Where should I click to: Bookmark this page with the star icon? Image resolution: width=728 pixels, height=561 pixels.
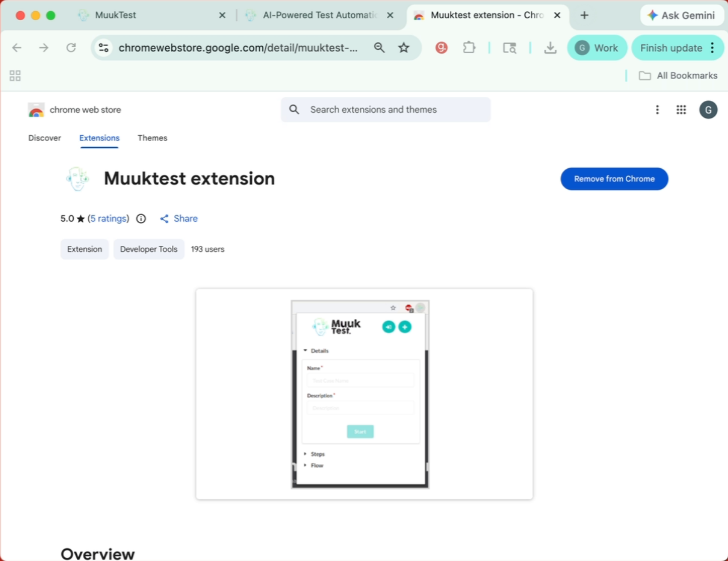tap(403, 48)
